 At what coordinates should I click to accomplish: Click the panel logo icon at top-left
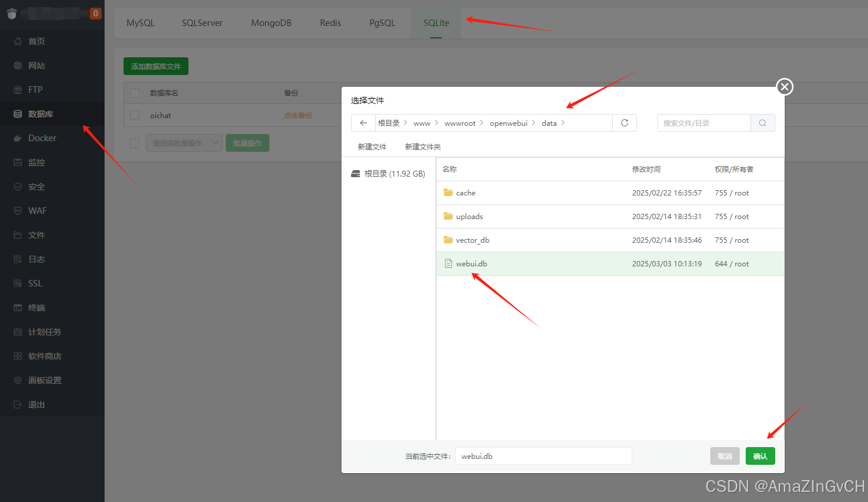tap(12, 14)
